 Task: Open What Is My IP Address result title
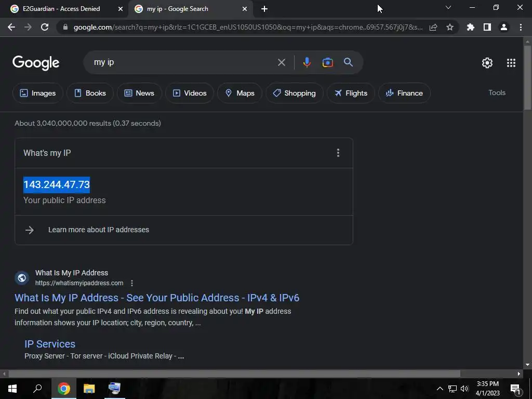pos(157,298)
